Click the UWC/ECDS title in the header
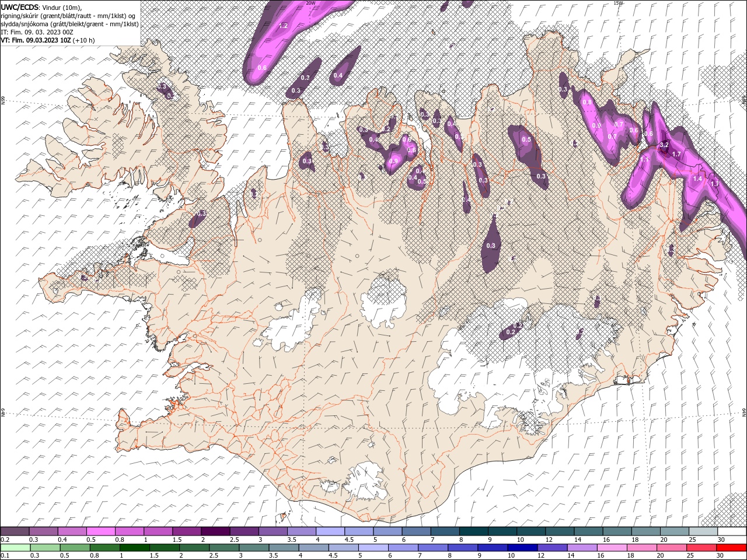Screen dimensions: 747x560 [x=20, y=7]
